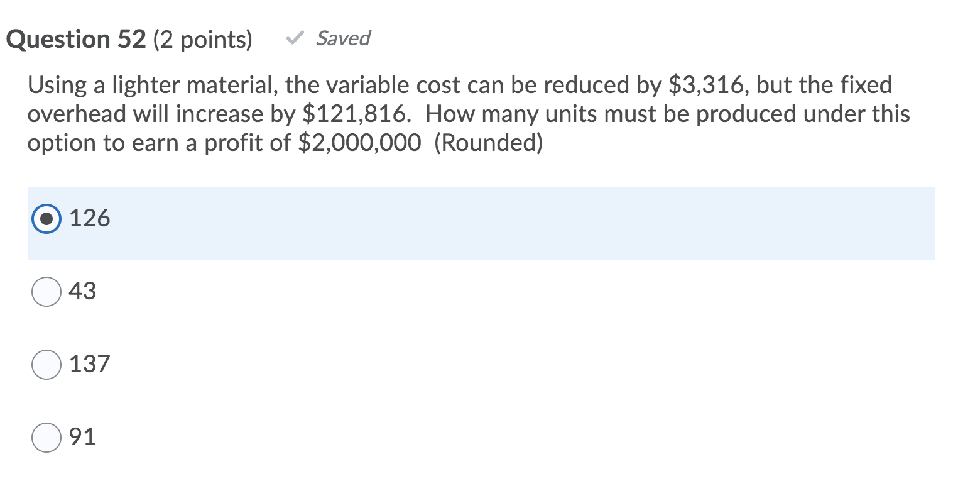
Task: Select the answer option 137
Action: pyautogui.click(x=46, y=364)
